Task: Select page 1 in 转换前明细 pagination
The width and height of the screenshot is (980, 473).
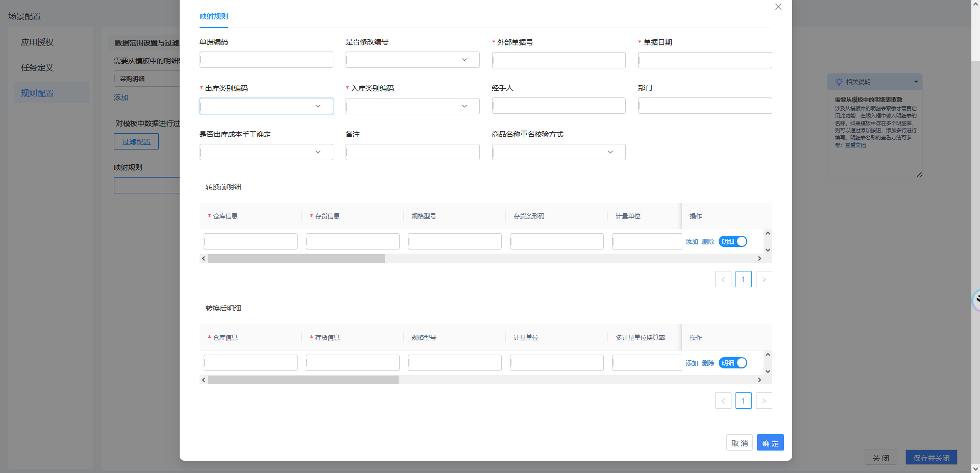Action: pyautogui.click(x=744, y=279)
